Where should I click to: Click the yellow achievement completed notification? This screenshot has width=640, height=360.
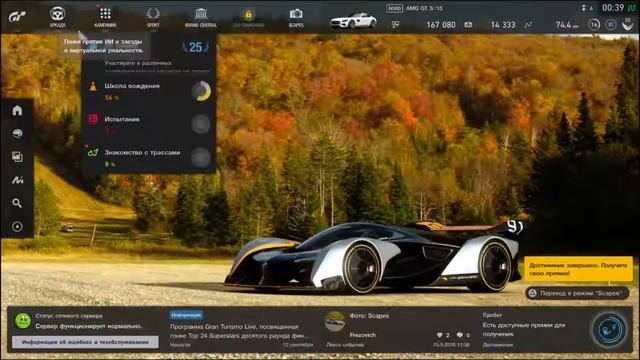(x=578, y=269)
